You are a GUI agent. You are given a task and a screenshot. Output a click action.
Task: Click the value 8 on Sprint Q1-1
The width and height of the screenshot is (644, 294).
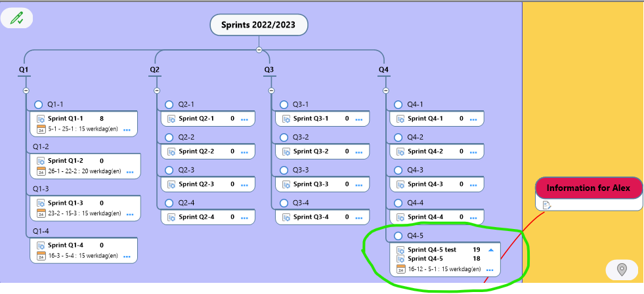[x=102, y=119]
